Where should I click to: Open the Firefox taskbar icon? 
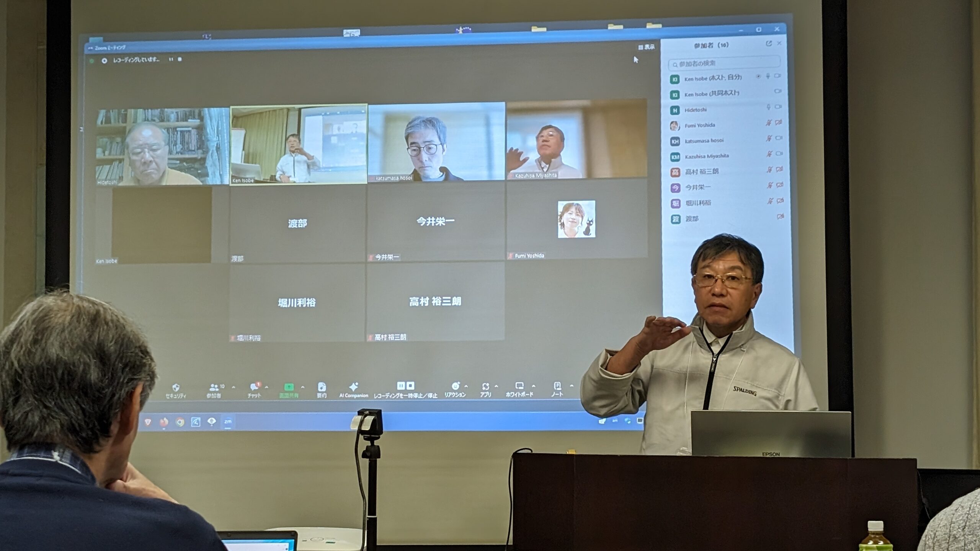coord(164,422)
